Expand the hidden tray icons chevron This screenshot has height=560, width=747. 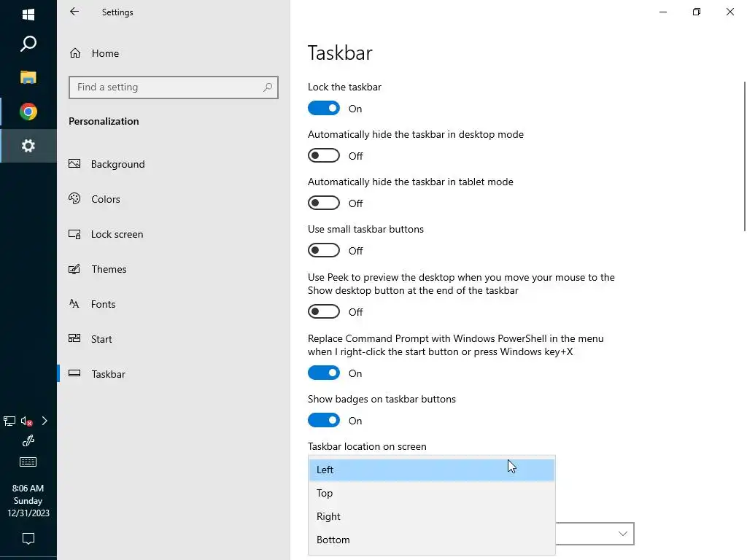click(44, 421)
